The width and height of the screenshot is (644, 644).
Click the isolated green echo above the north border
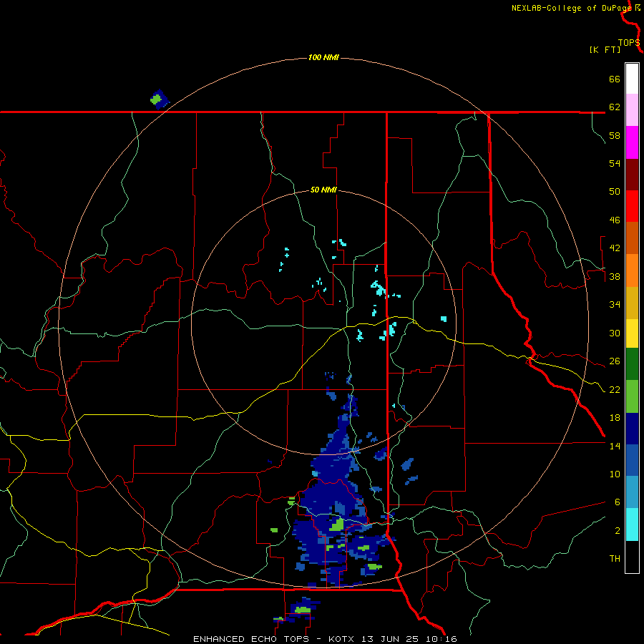point(157,99)
